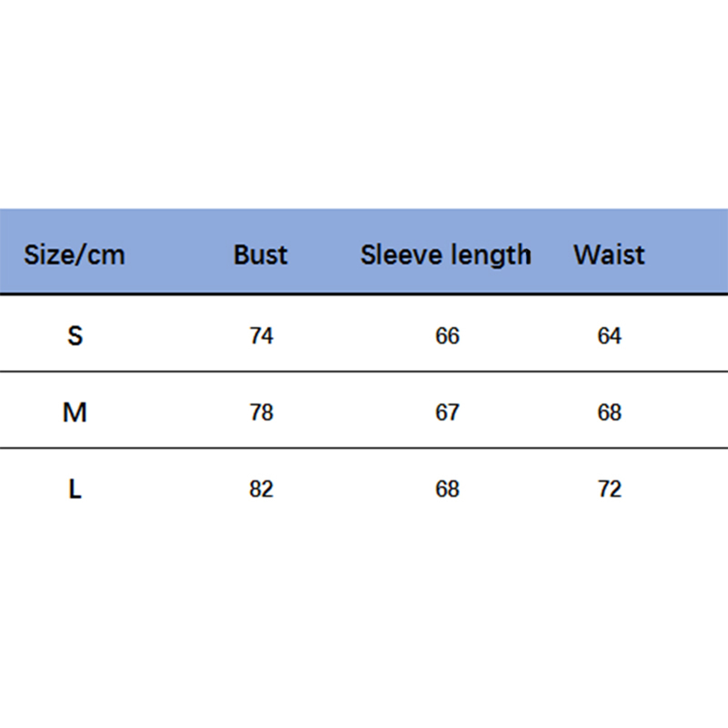728x728 pixels.
Task: Click waist value 64 for size S
Action: pos(609,336)
